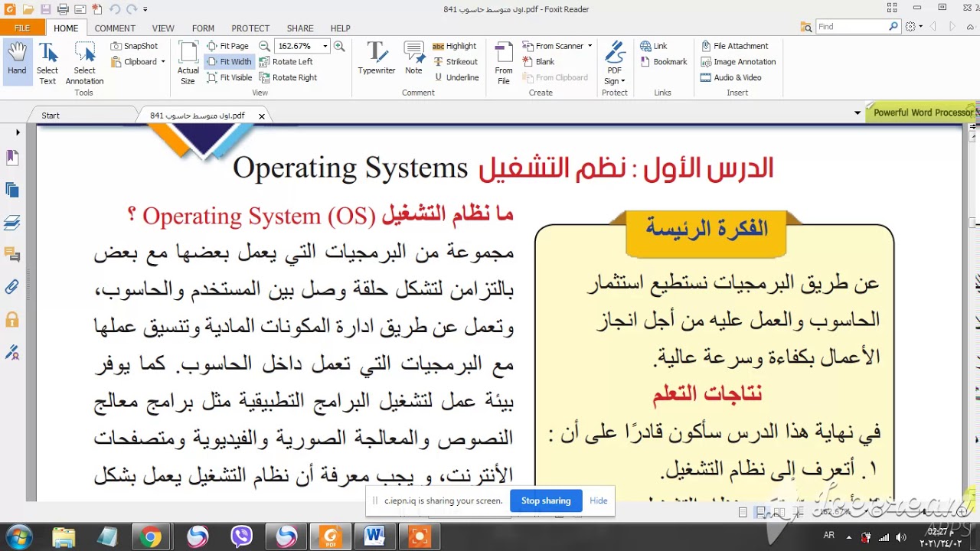
Task: Insert Audio & Video
Action: (731, 77)
